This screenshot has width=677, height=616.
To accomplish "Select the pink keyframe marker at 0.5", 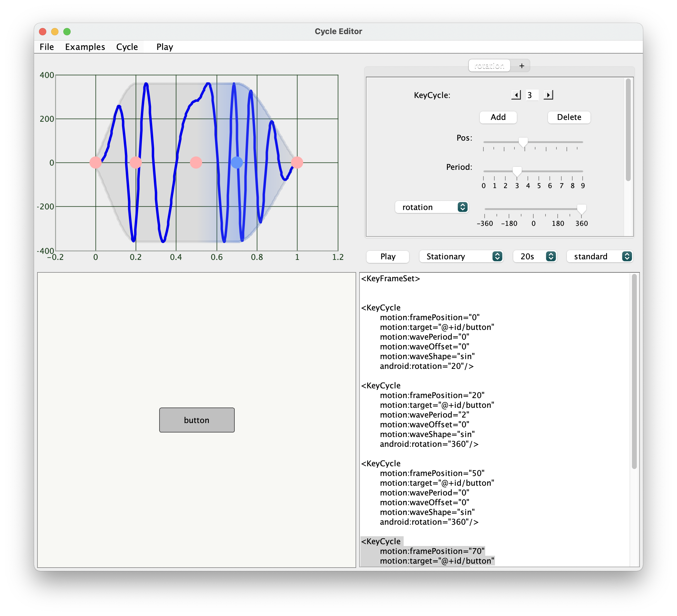I will coord(196,163).
